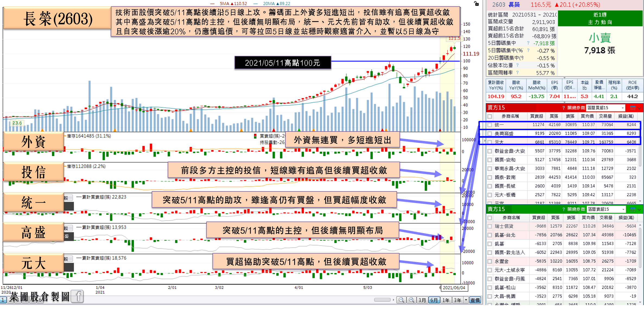644x311 pixels.
Task: Sort by 買賣超 column in 買方15 table
Action: (x=537, y=116)
